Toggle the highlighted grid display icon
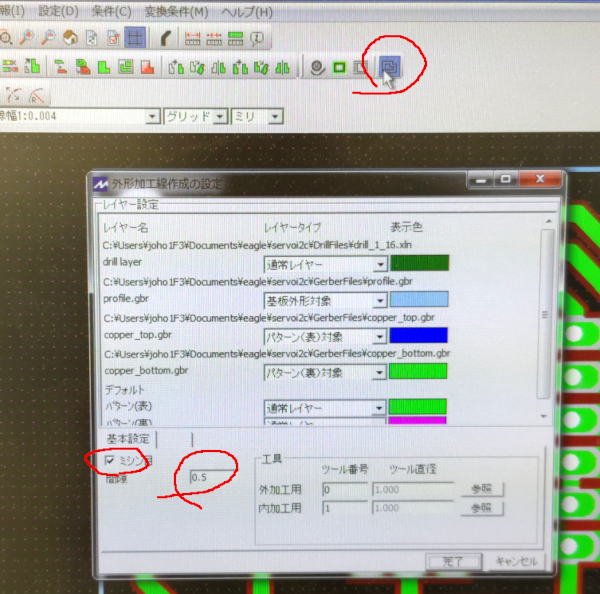The image size is (600, 594). click(x=135, y=38)
